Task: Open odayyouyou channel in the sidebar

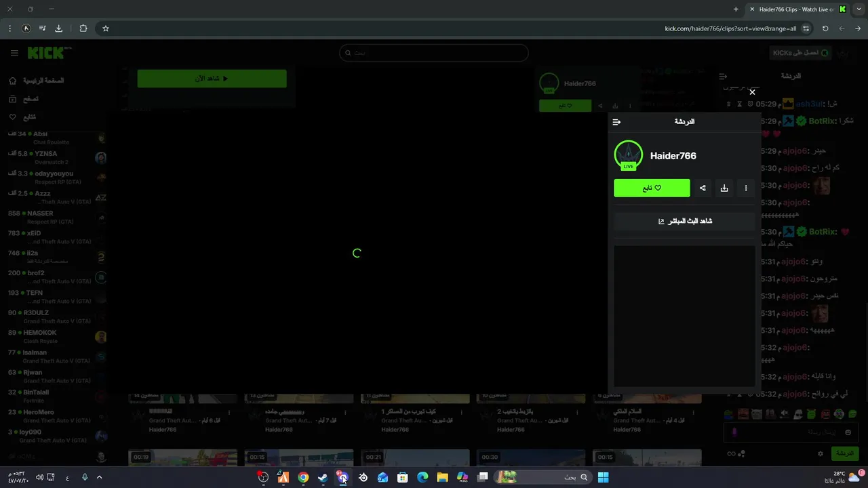Action: point(57,178)
